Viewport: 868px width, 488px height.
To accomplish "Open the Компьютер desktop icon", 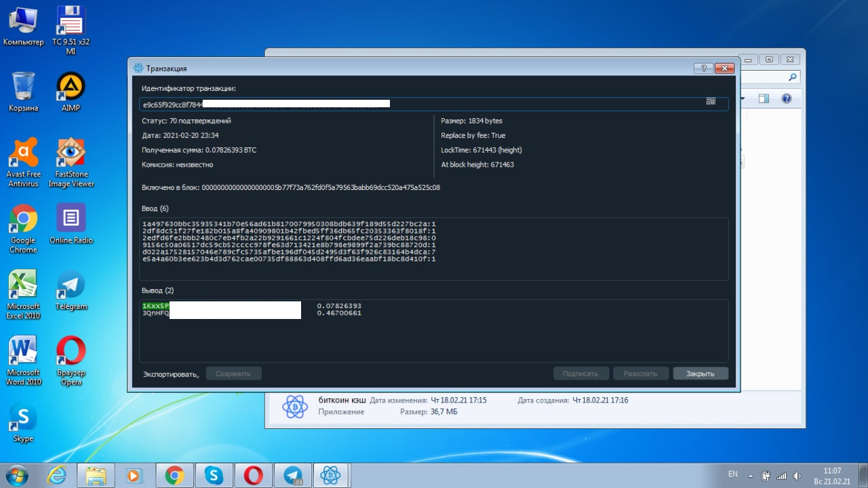I will pyautogui.click(x=23, y=26).
